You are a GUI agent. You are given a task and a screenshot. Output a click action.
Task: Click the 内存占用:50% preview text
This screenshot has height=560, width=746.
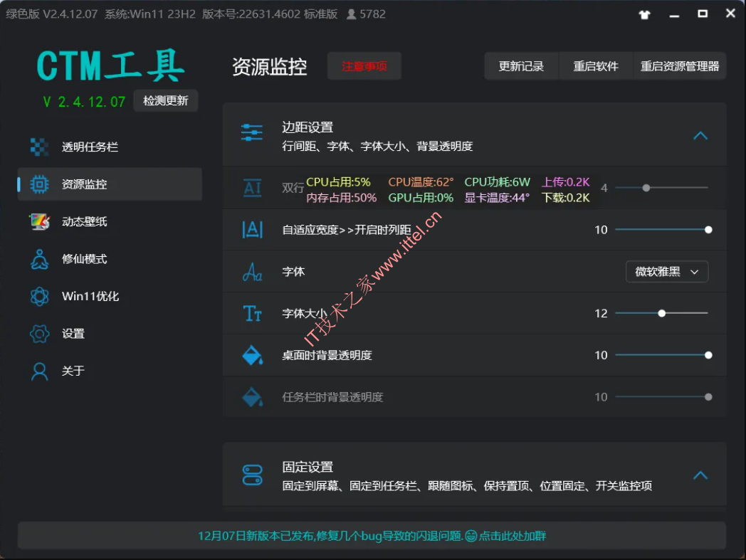click(341, 198)
